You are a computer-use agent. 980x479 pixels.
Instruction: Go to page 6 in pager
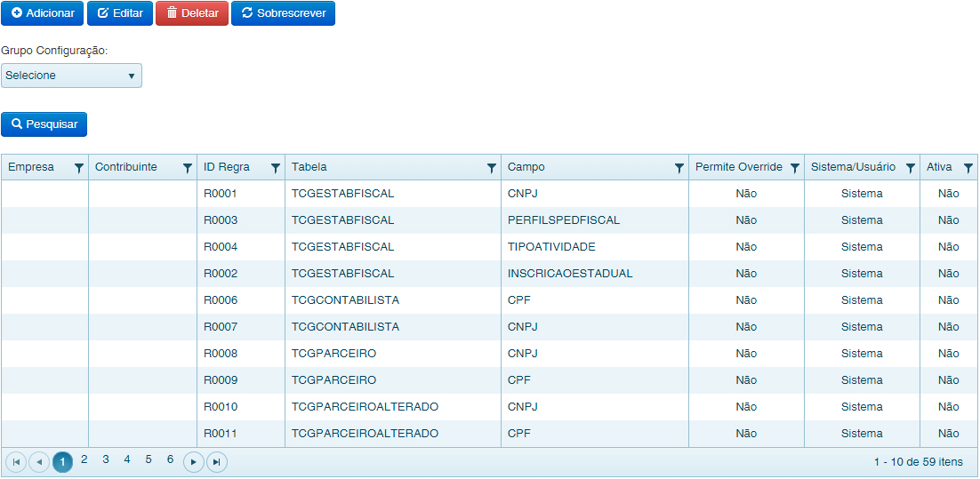pos(170,459)
